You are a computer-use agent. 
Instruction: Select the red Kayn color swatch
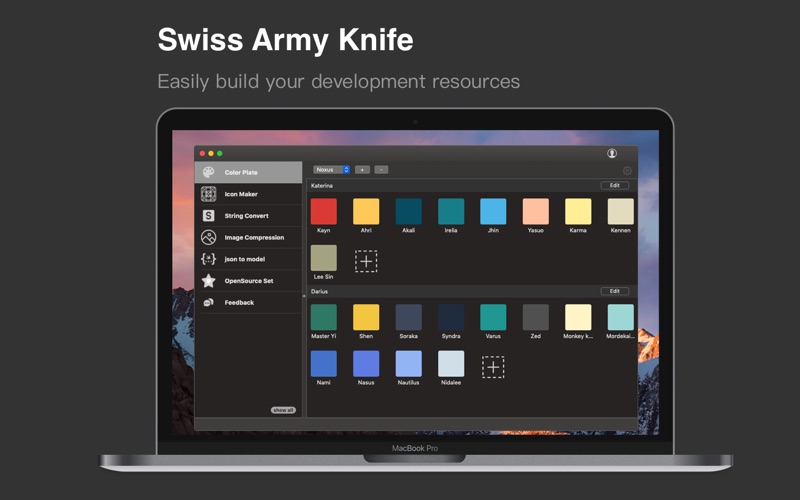coord(323,211)
